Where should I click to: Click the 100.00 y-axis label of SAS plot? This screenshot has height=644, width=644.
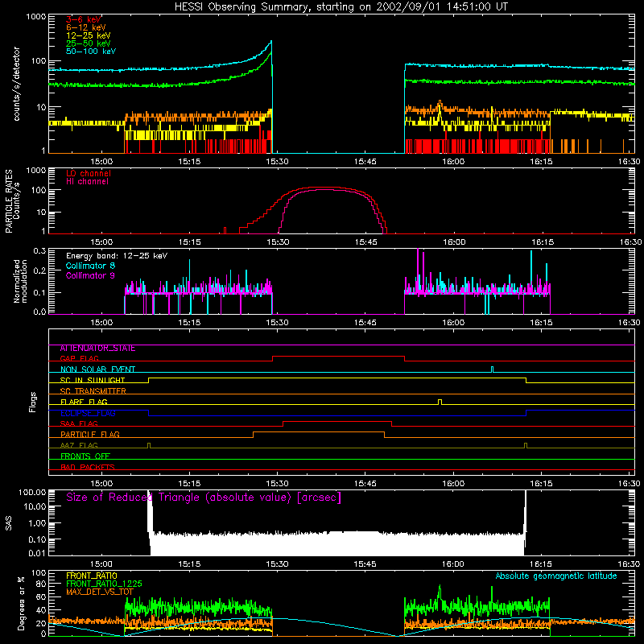32,492
